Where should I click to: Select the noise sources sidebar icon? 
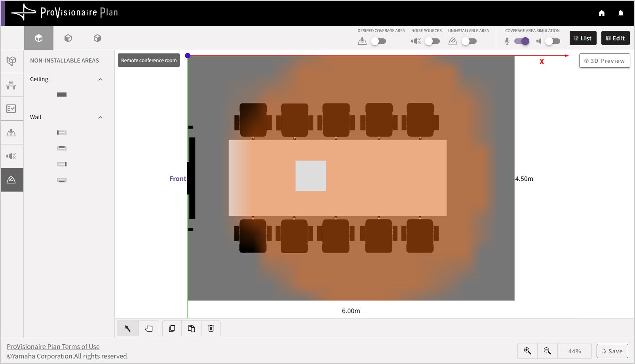11,156
